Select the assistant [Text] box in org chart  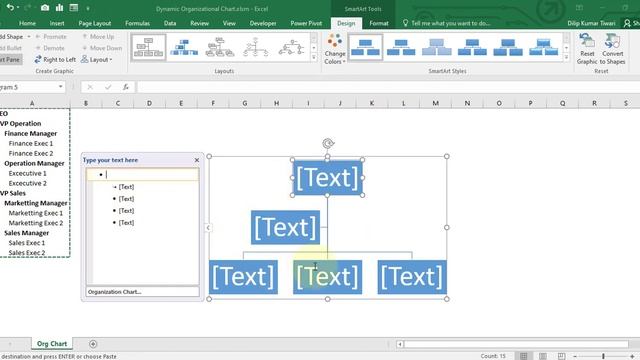click(x=285, y=227)
